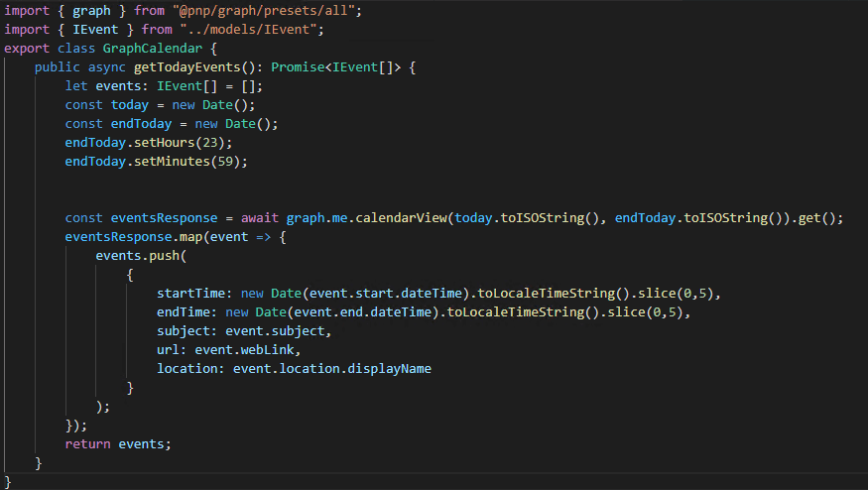Click the "Promise" return type
The width and height of the screenshot is (868, 490).
(x=298, y=67)
